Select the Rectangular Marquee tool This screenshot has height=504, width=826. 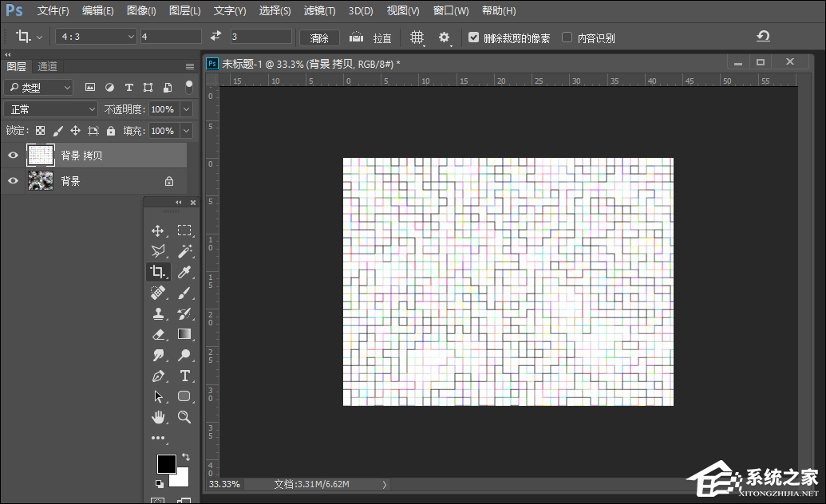[x=184, y=230]
